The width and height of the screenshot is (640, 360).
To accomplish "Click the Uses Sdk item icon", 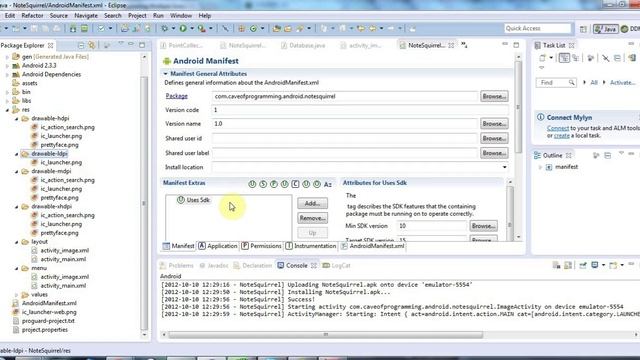I will pyautogui.click(x=181, y=200).
